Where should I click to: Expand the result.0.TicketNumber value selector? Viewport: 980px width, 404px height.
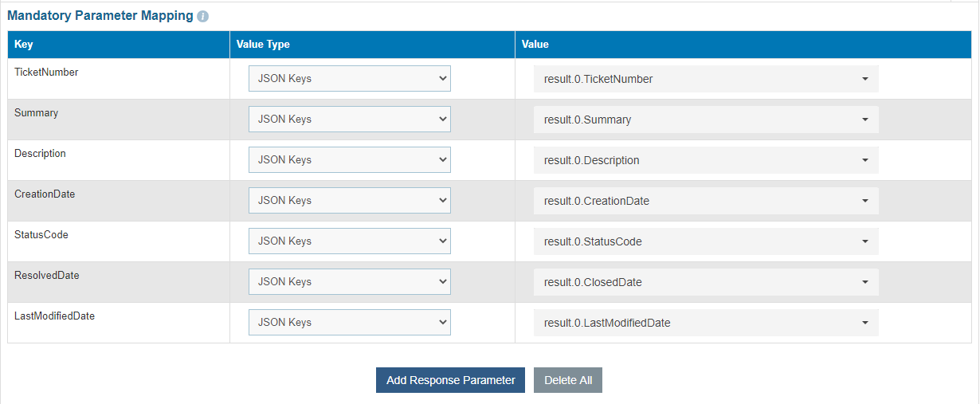(706, 79)
